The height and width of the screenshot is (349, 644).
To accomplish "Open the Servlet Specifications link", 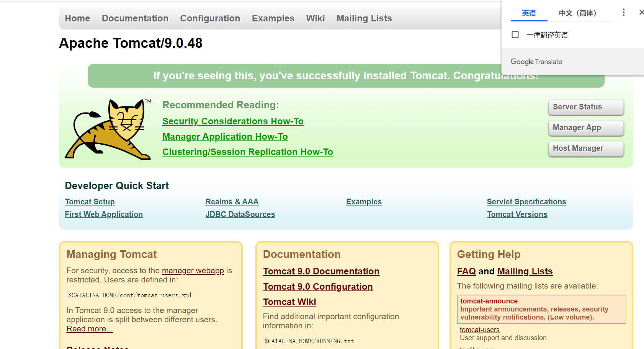I will (526, 202).
